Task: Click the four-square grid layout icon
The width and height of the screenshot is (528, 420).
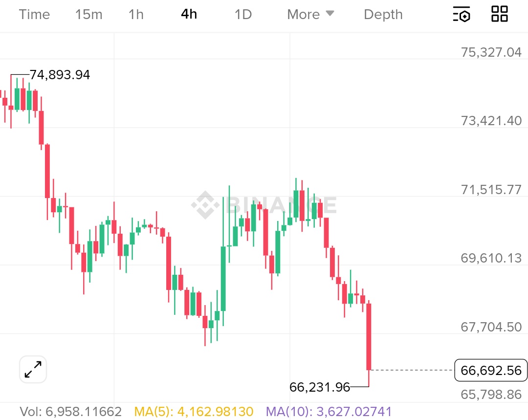Action: pyautogui.click(x=500, y=14)
